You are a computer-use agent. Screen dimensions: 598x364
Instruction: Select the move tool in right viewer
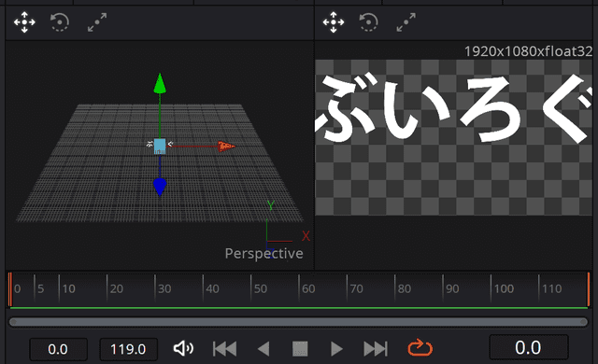tap(334, 22)
